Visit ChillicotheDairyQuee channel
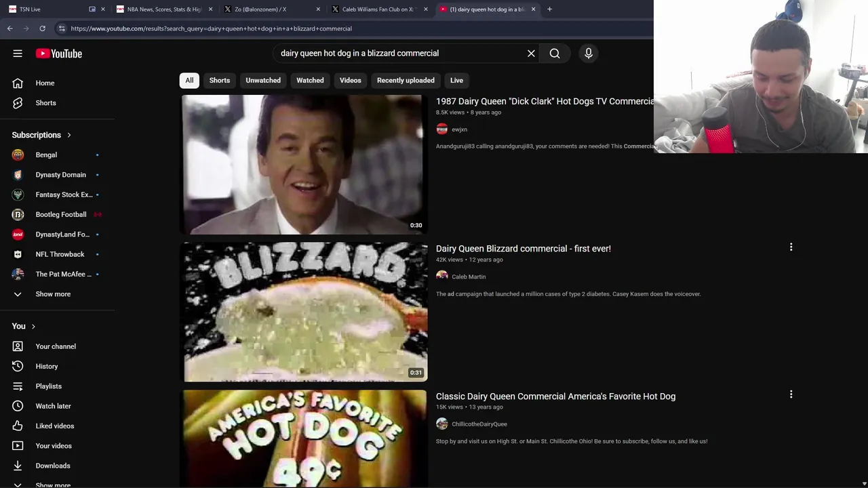The image size is (868, 488). (479, 424)
